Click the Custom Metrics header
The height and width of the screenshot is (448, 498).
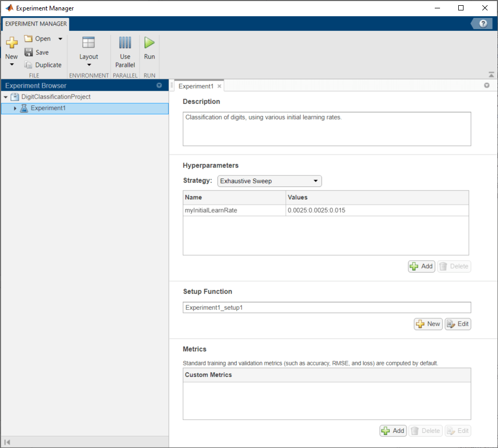click(x=327, y=375)
